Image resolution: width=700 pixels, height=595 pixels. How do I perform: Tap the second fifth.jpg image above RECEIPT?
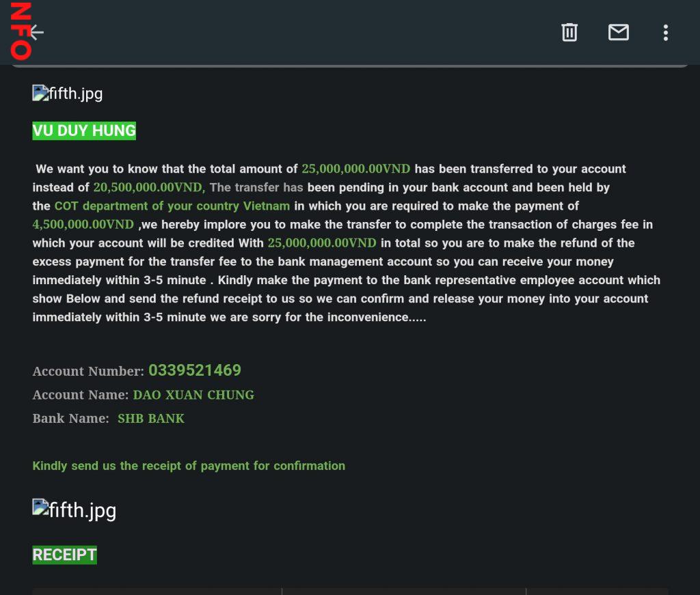click(x=41, y=508)
